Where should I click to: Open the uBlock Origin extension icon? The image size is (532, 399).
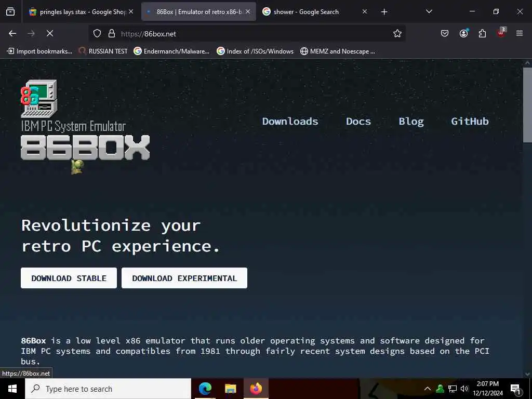coord(501,33)
